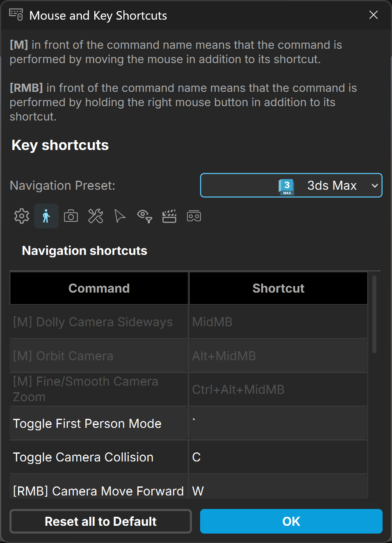Screen dimensions: 392x543
Task: Click the keyboard icon in title bar
Action: click(x=16, y=15)
